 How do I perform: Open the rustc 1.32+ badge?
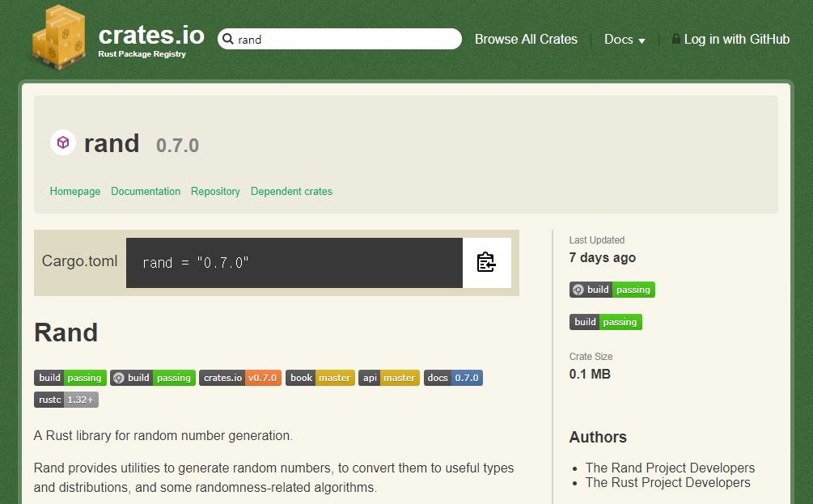click(66, 400)
